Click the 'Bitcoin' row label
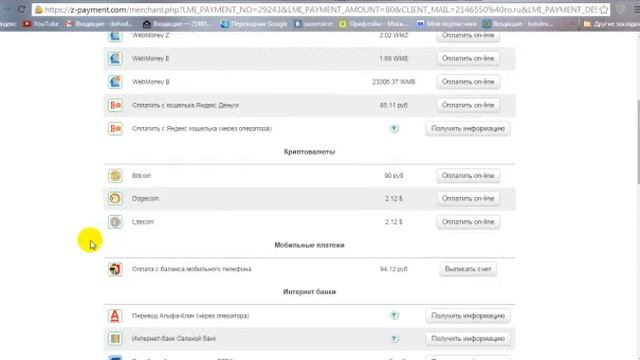Viewport: 640px width, 360px height. 141,176
